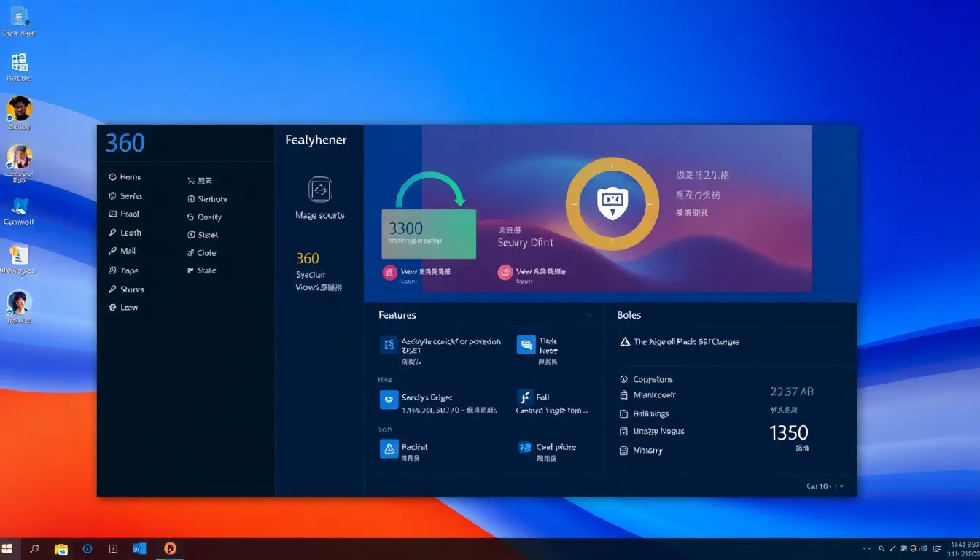Click the taskbar search icon
The height and width of the screenshot is (560, 980).
coord(34,548)
